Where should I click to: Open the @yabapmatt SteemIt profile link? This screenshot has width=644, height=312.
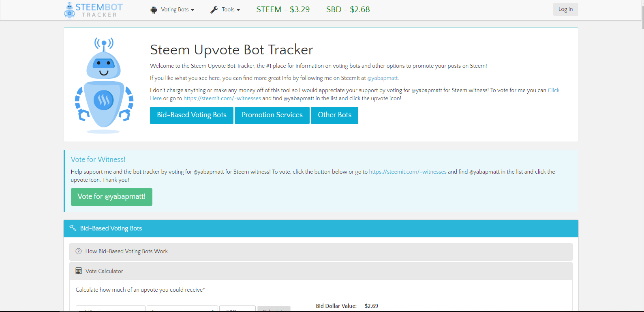coord(383,78)
